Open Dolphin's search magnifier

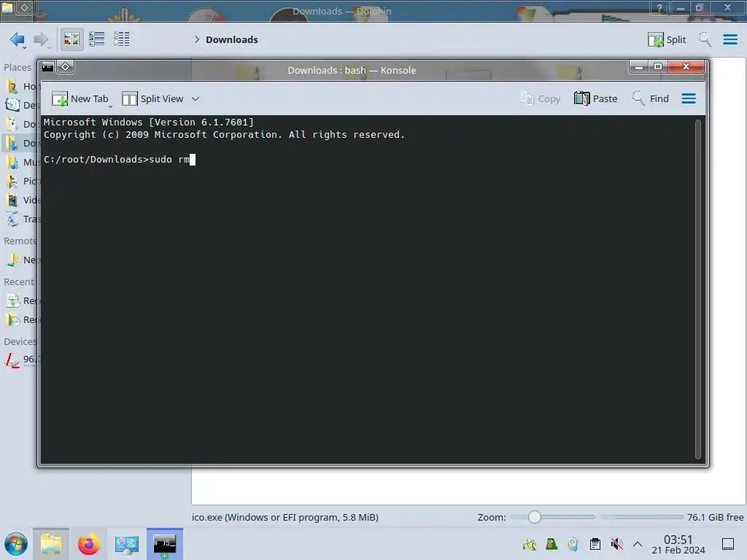point(705,39)
